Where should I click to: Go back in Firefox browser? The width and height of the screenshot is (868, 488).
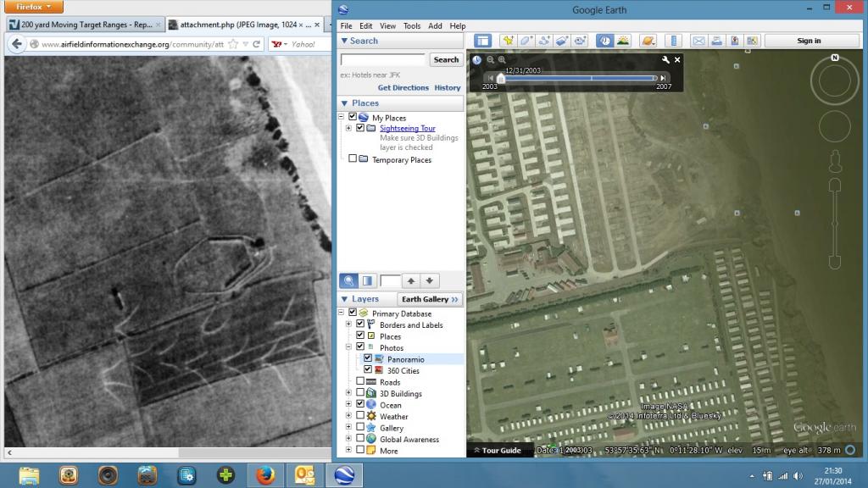point(17,44)
